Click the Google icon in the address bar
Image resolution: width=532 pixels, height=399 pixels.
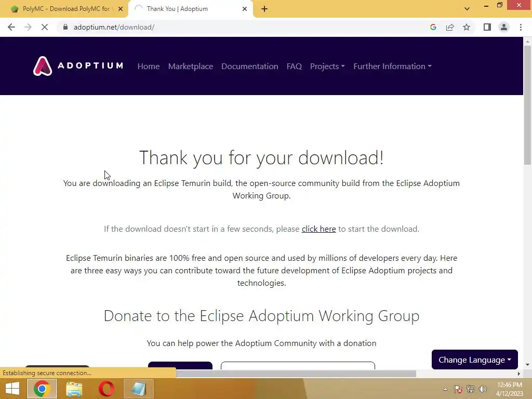(433, 27)
